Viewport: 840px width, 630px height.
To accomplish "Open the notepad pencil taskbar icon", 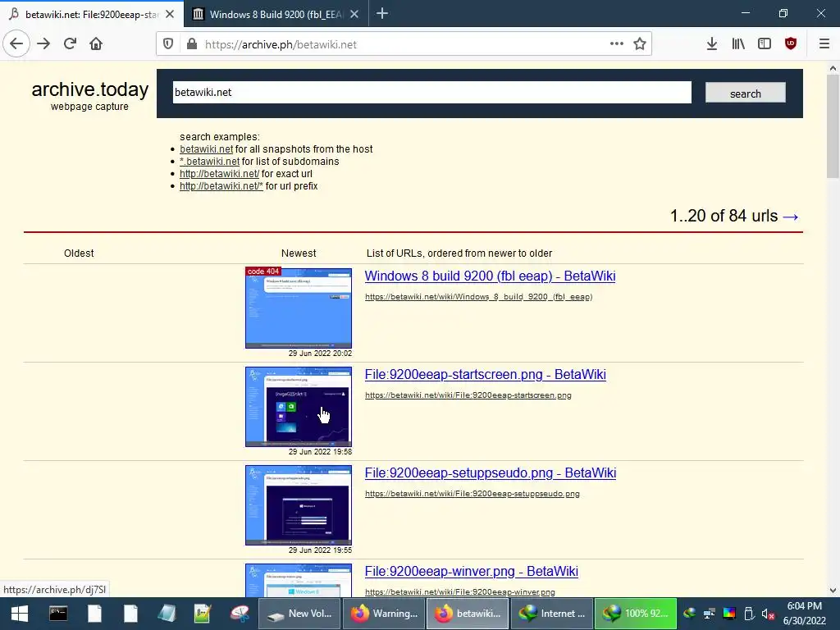I will click(203, 614).
